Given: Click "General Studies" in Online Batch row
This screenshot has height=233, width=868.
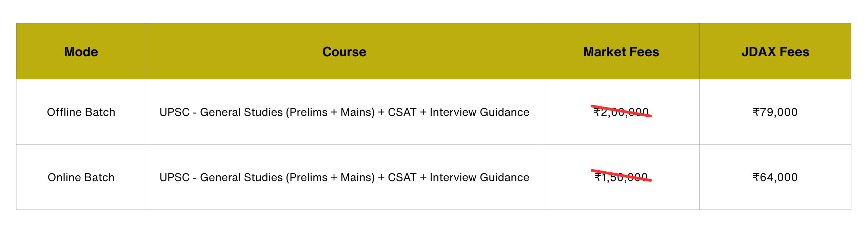Looking at the screenshot, I should [x=241, y=177].
